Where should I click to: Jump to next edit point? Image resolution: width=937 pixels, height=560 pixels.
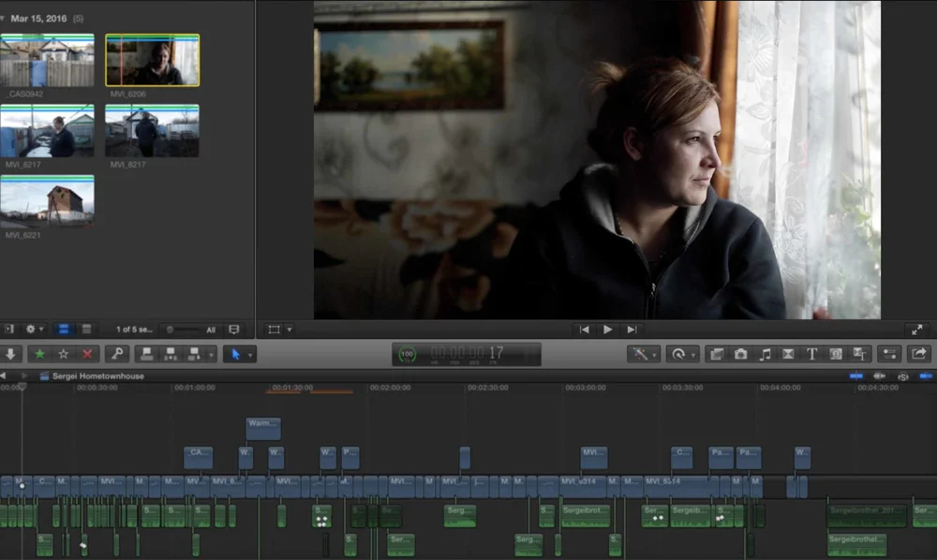[x=632, y=330]
